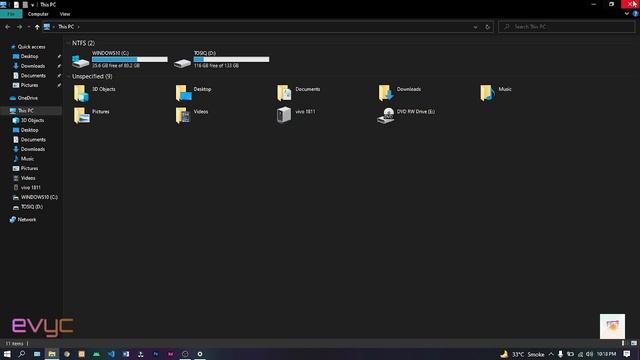Select the vivo 1811 device icon
This screenshot has height=360, width=640.
click(284, 115)
